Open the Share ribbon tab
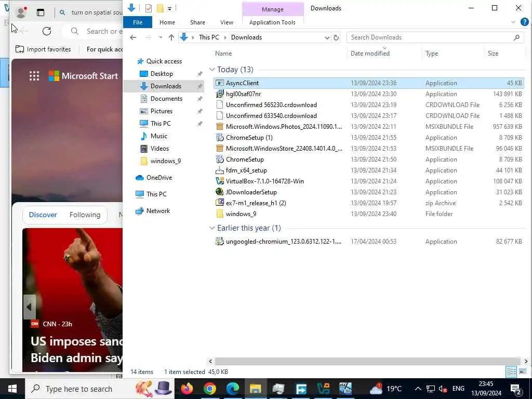Image resolution: width=532 pixels, height=399 pixels. [x=197, y=22]
